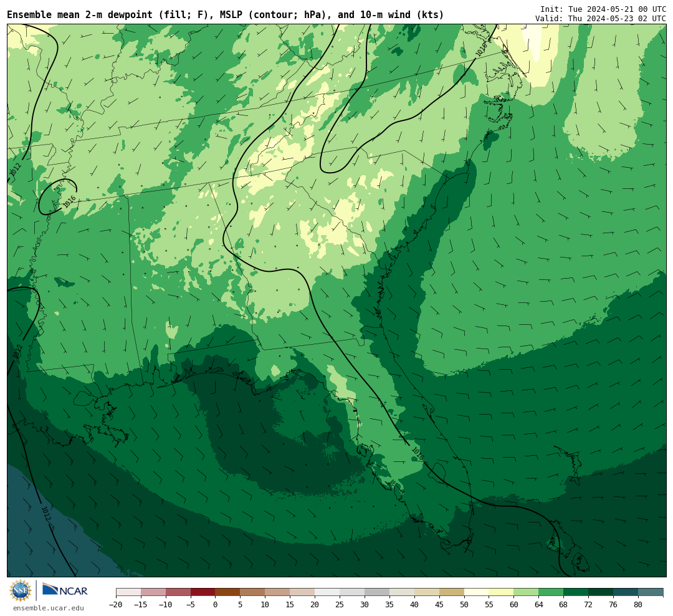Pick the light brown swatch between 5 and 10
This screenshot has height=616, width=673.
pyautogui.click(x=253, y=592)
